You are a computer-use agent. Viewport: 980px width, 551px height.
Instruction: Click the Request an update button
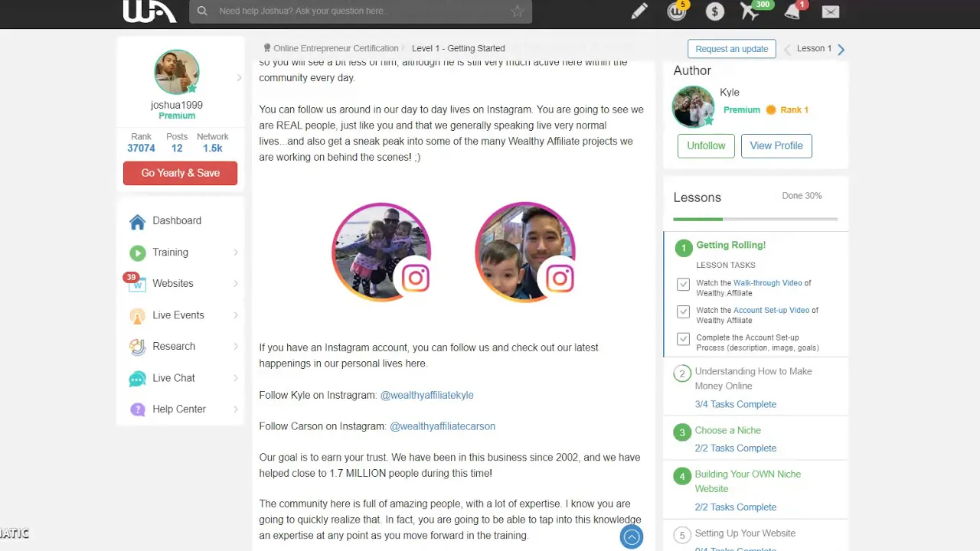pos(732,49)
